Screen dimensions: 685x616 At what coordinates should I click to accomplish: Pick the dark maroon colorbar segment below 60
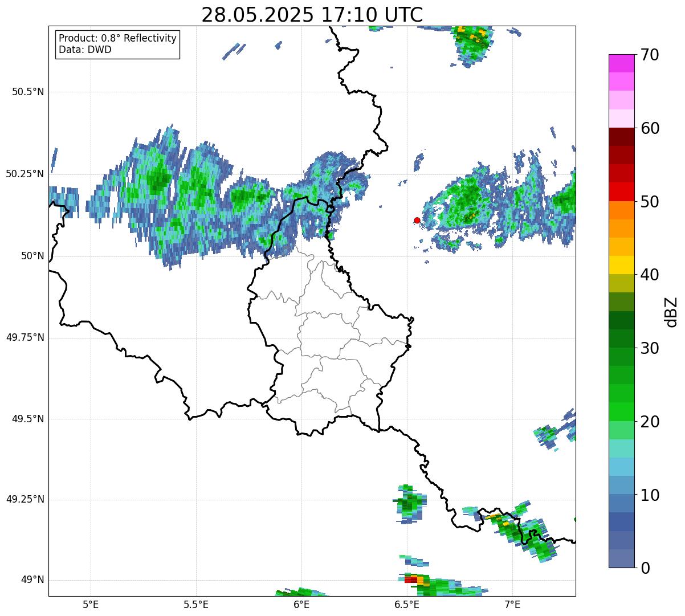(622, 137)
